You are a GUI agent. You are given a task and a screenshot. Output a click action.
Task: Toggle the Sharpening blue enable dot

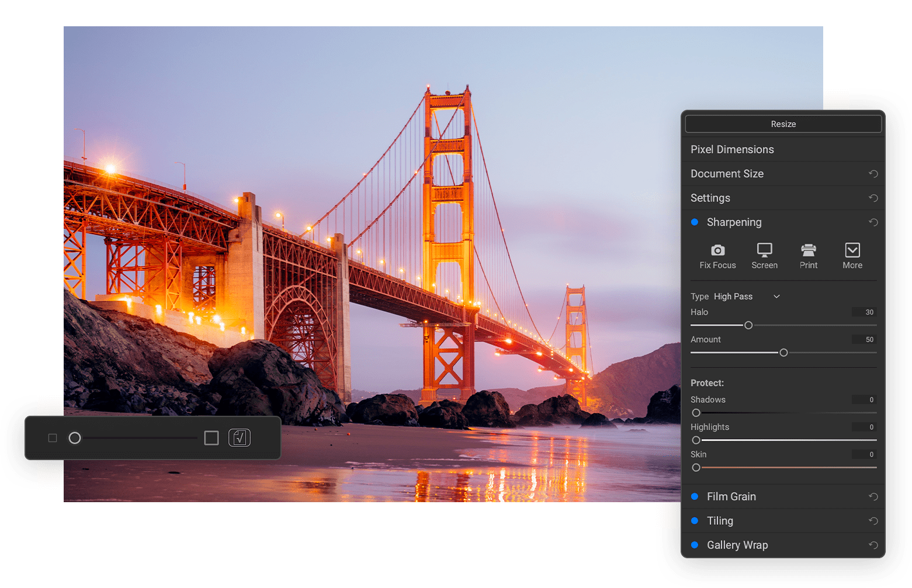(695, 222)
